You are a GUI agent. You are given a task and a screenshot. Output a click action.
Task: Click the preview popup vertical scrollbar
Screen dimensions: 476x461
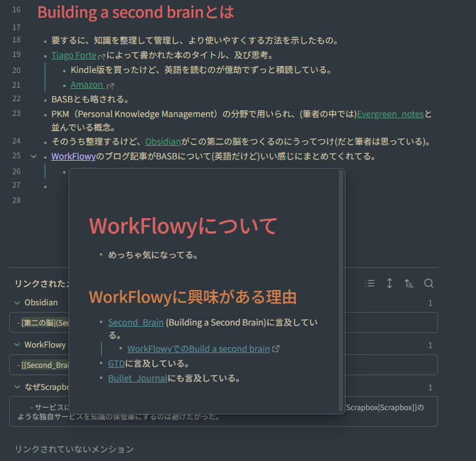click(x=341, y=291)
